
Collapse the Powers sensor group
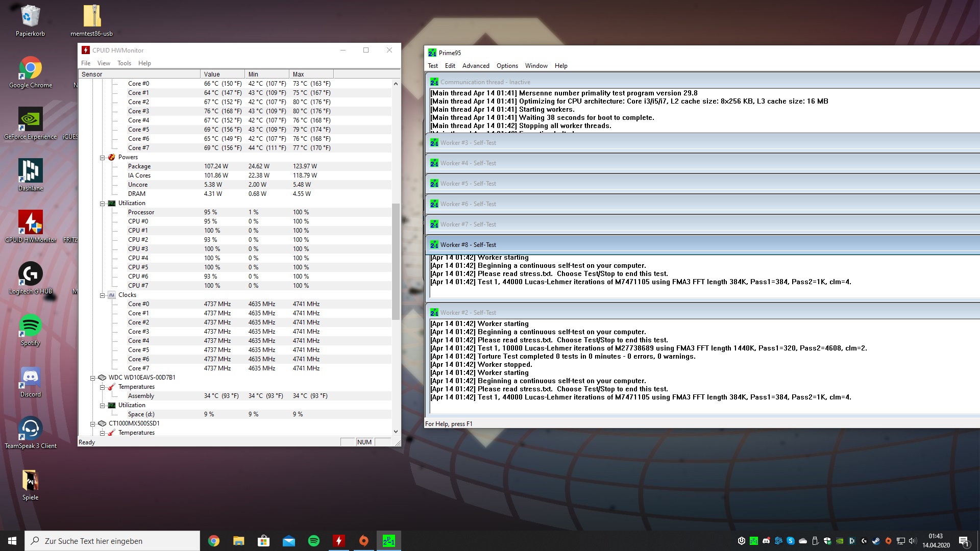tap(102, 157)
